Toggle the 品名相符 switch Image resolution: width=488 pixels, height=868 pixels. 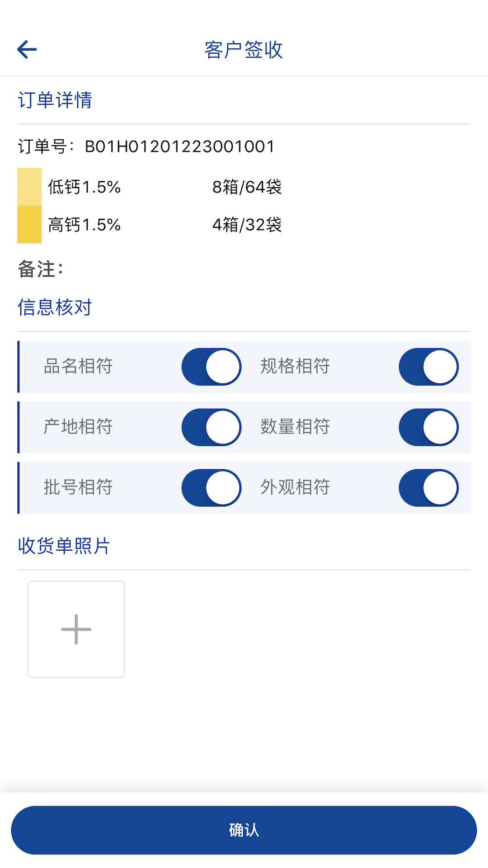click(x=211, y=367)
